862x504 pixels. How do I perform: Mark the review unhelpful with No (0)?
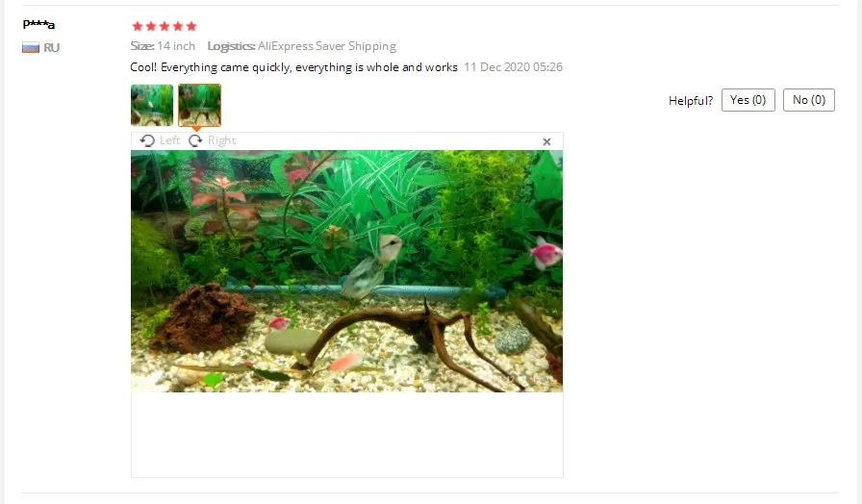(809, 100)
